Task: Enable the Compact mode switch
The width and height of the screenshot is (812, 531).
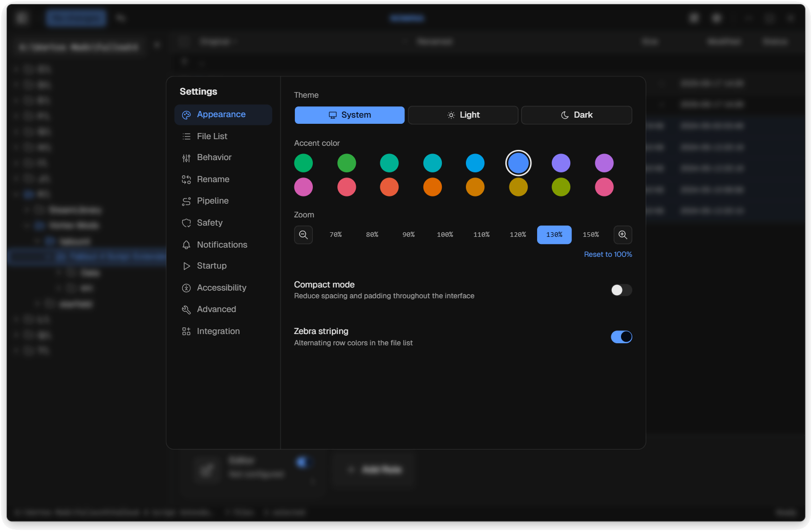Action: click(621, 290)
